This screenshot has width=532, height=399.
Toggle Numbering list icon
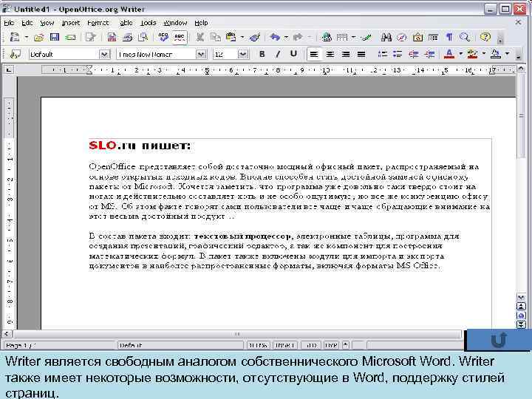pyautogui.click(x=383, y=54)
